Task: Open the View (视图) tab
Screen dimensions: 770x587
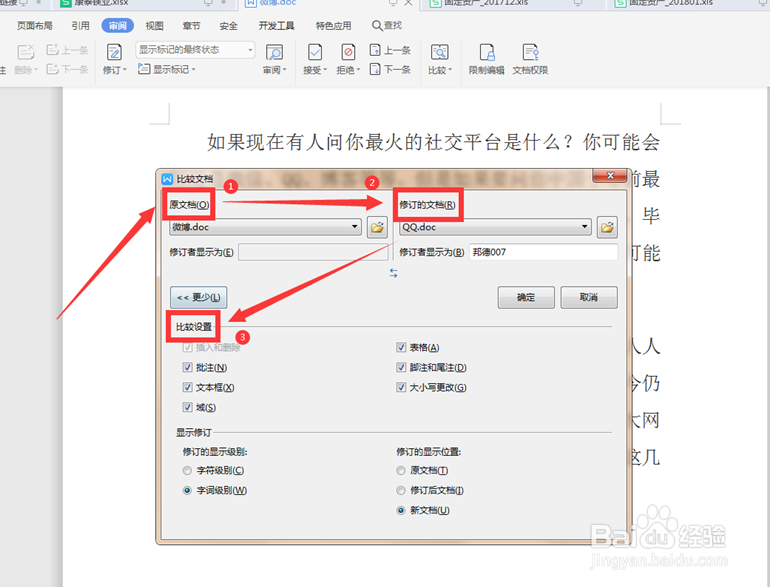Action: point(154,26)
